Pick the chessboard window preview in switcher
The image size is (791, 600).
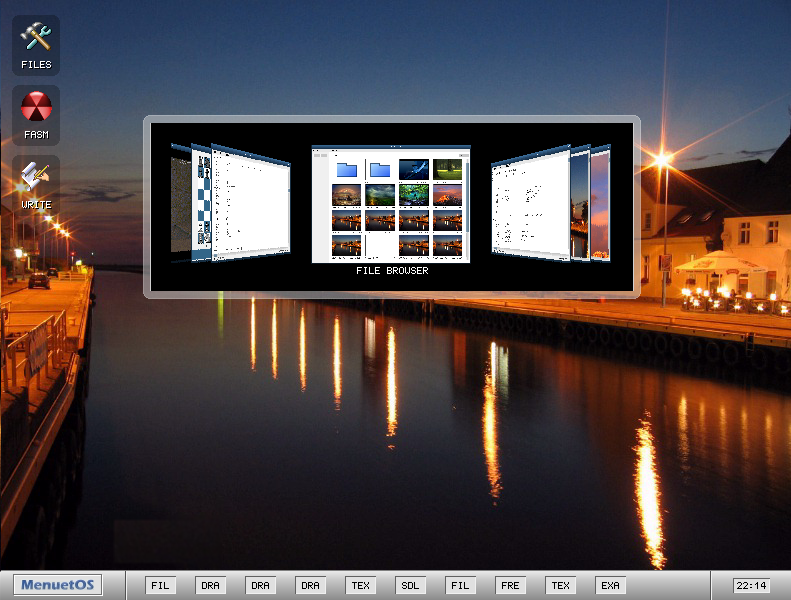tap(202, 205)
